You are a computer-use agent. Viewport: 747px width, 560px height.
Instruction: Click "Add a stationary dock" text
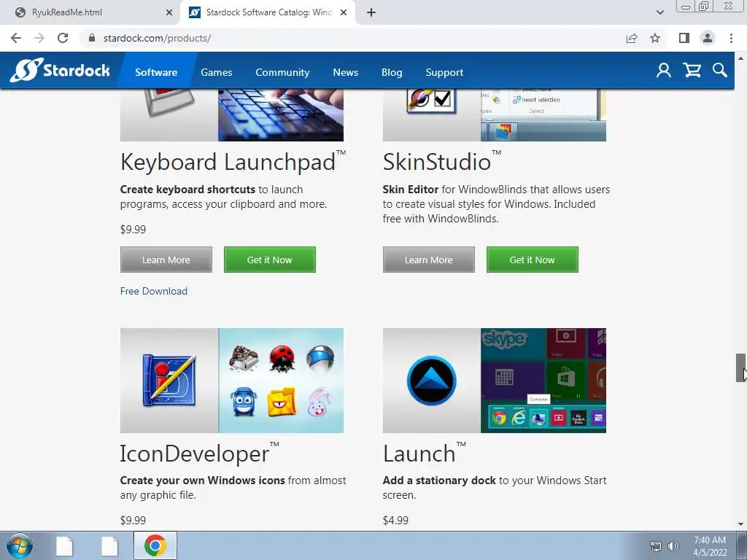click(x=439, y=481)
